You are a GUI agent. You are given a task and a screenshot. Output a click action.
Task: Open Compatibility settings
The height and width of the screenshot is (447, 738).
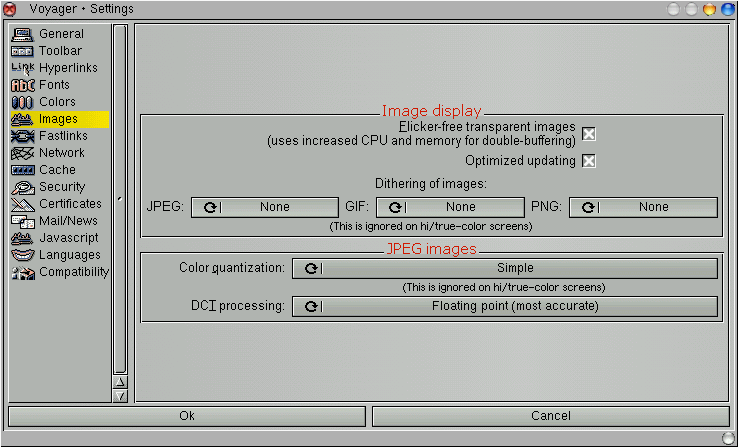pos(60,272)
